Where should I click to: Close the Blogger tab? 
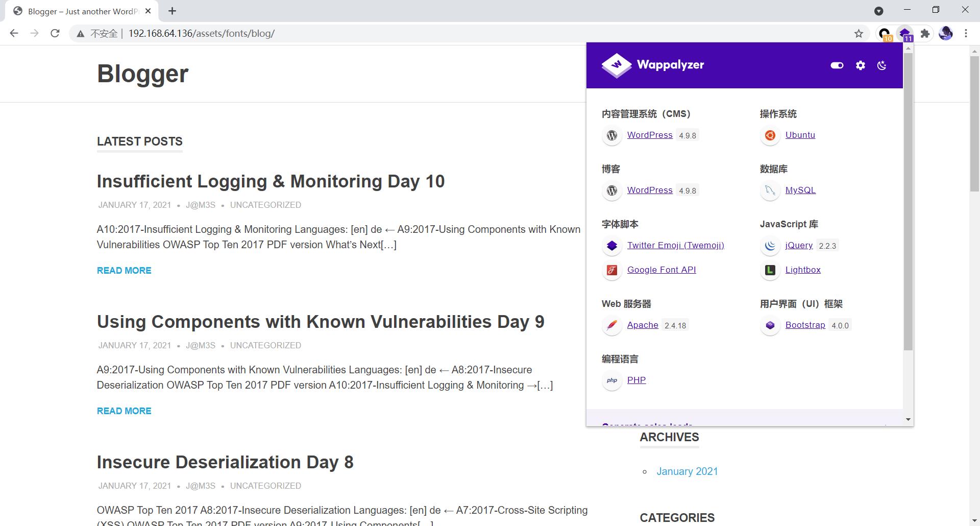pos(148,11)
